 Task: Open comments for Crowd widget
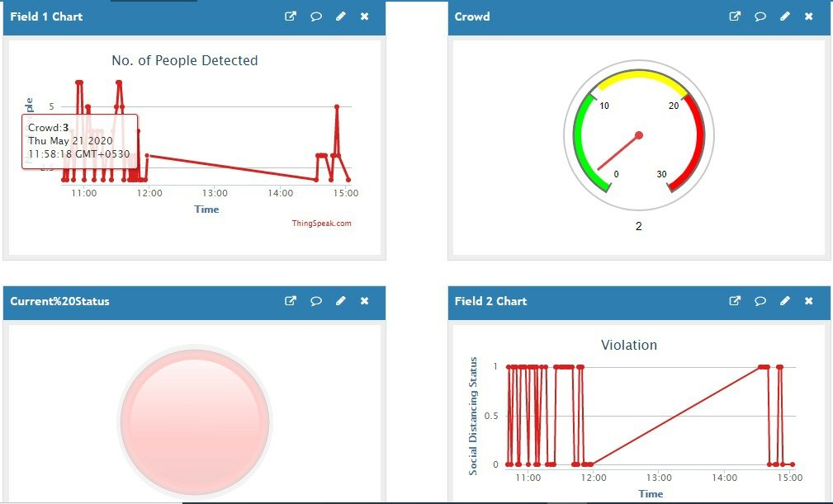click(x=760, y=16)
